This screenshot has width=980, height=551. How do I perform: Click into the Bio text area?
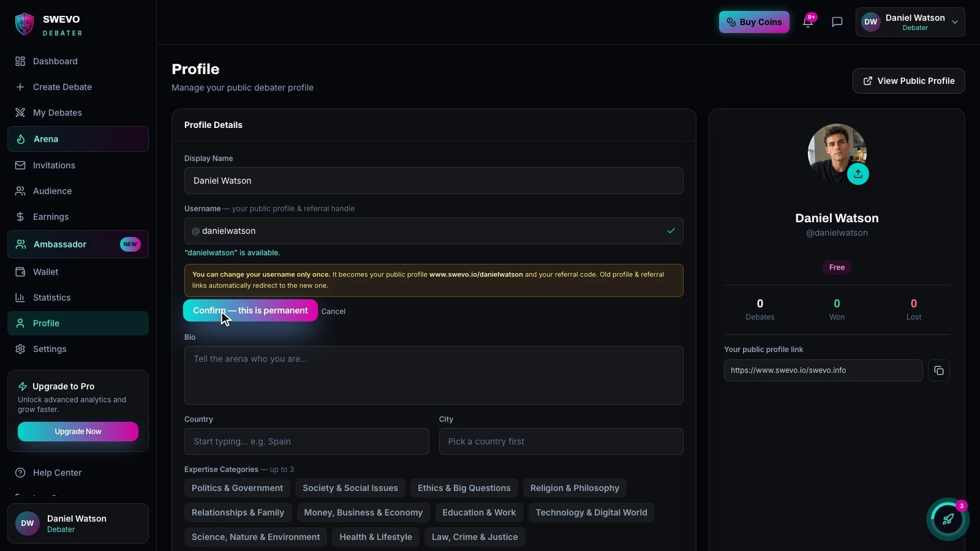point(434,375)
